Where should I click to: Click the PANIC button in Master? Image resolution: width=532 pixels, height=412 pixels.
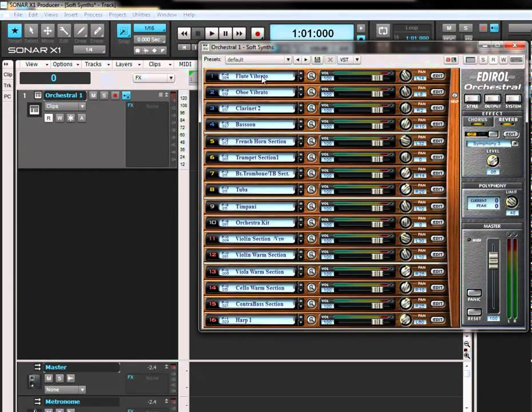click(x=474, y=292)
